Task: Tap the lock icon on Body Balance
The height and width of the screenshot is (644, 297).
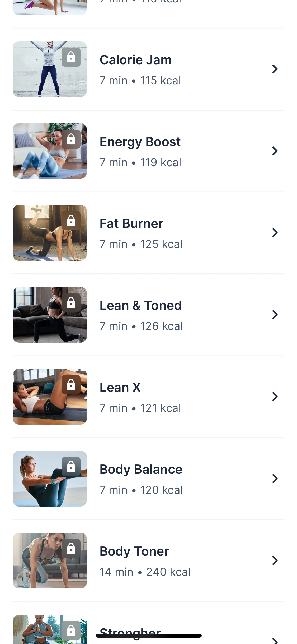Action: pos(71,467)
